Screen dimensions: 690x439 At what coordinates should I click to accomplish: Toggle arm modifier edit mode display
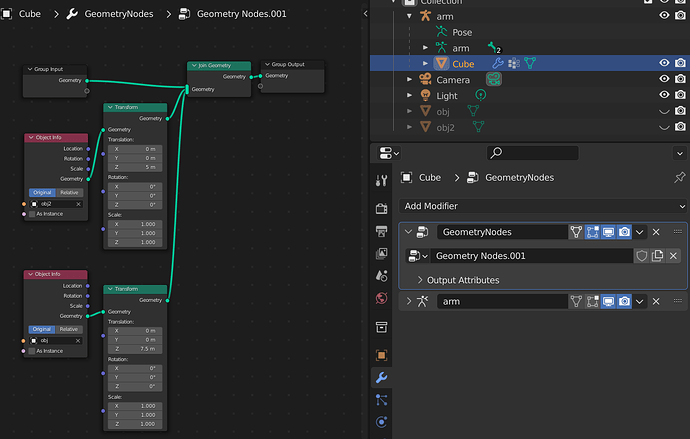tap(592, 301)
